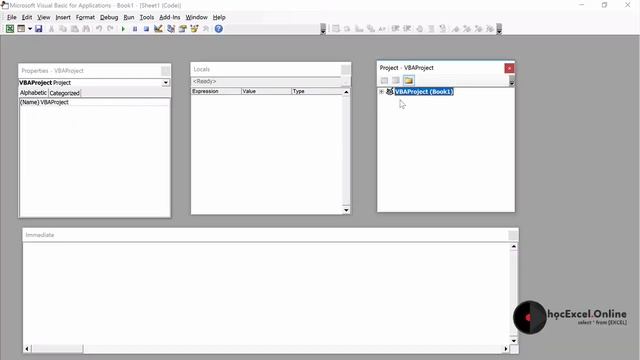
Task: Click the Complete Word icon
Action: pos(382,29)
